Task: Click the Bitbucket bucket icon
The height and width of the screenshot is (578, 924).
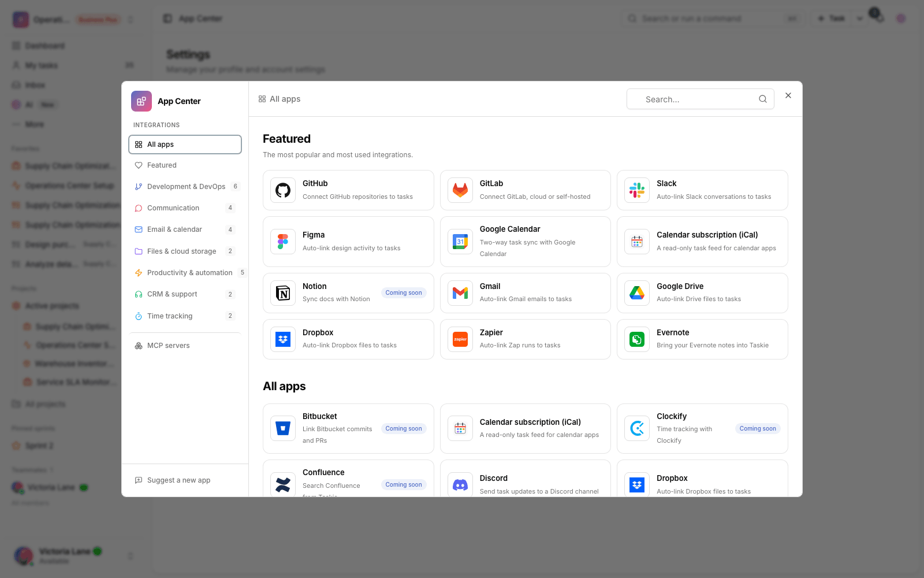Action: coord(283,428)
